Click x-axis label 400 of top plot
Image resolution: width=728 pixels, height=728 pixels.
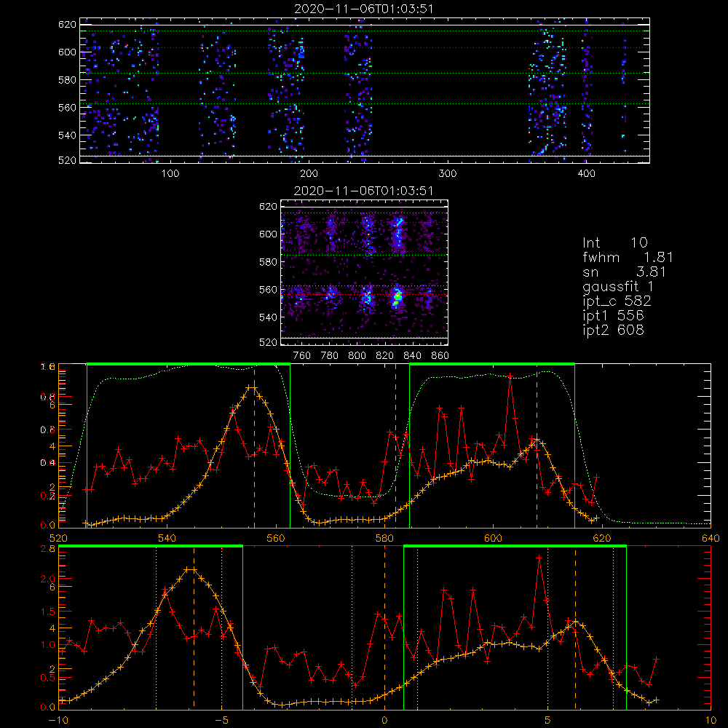586,174
